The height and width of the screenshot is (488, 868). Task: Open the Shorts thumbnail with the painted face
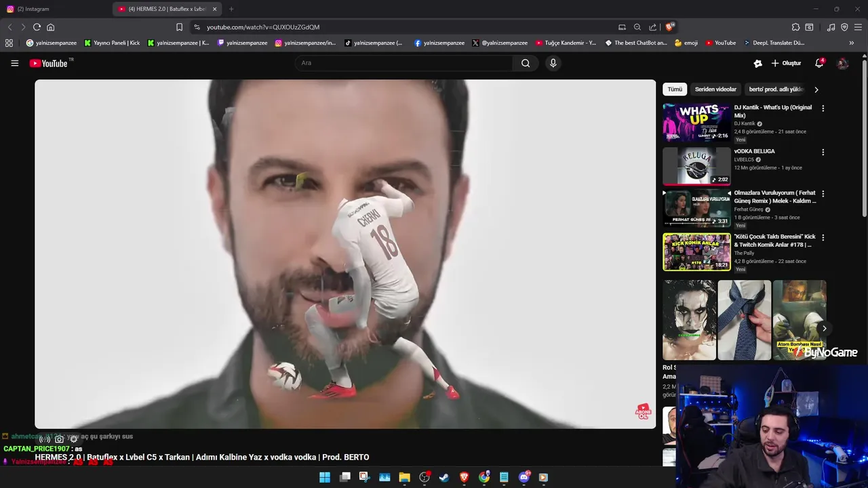[x=689, y=320]
